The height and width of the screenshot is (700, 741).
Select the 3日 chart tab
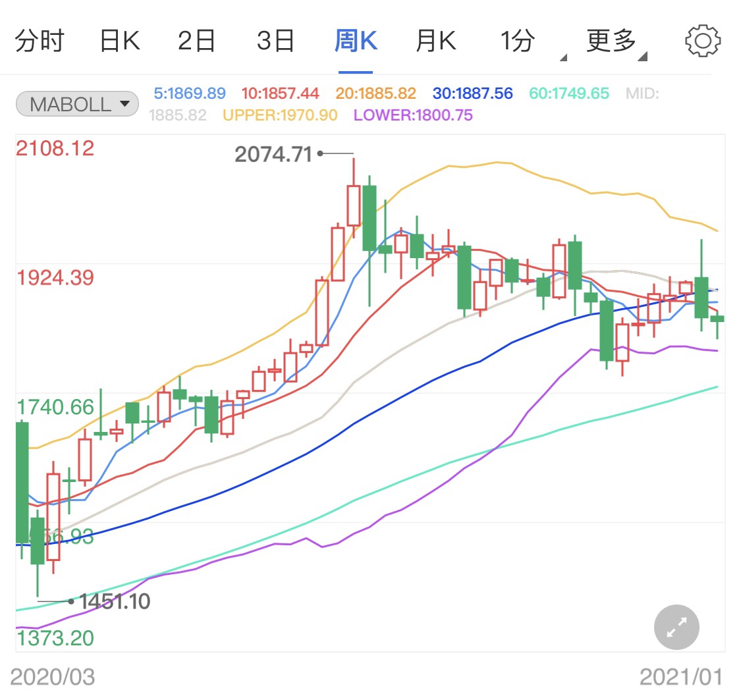click(x=275, y=41)
